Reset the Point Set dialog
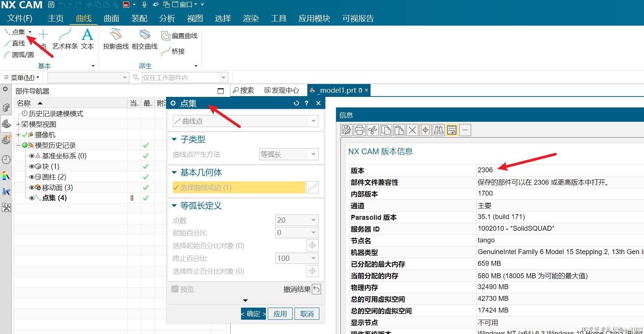The image size is (644, 334). pyautogui.click(x=296, y=103)
